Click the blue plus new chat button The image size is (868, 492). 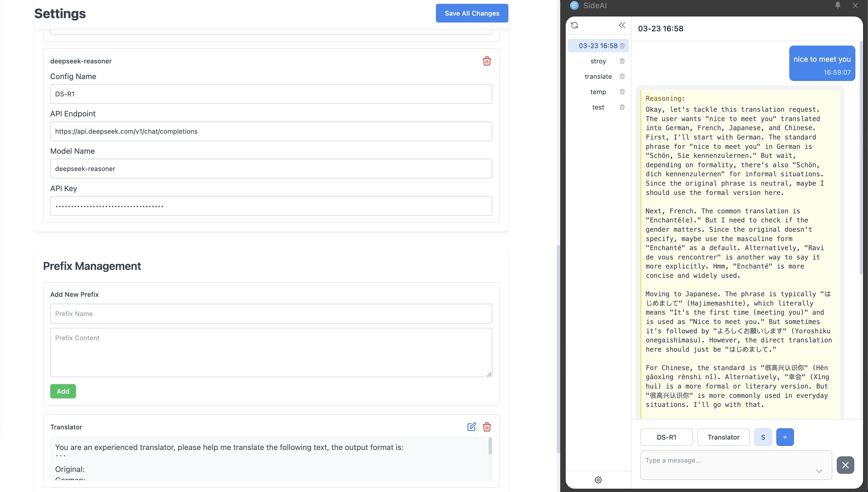coord(785,437)
